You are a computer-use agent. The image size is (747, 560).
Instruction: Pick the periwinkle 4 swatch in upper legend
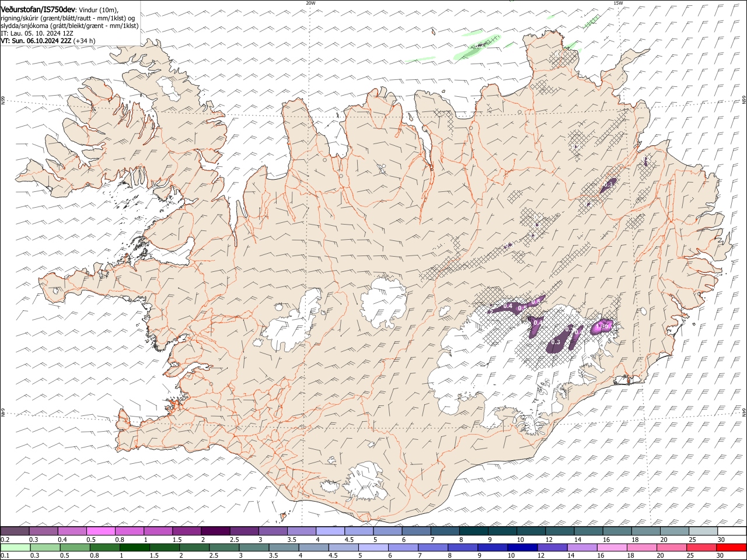(x=330, y=531)
